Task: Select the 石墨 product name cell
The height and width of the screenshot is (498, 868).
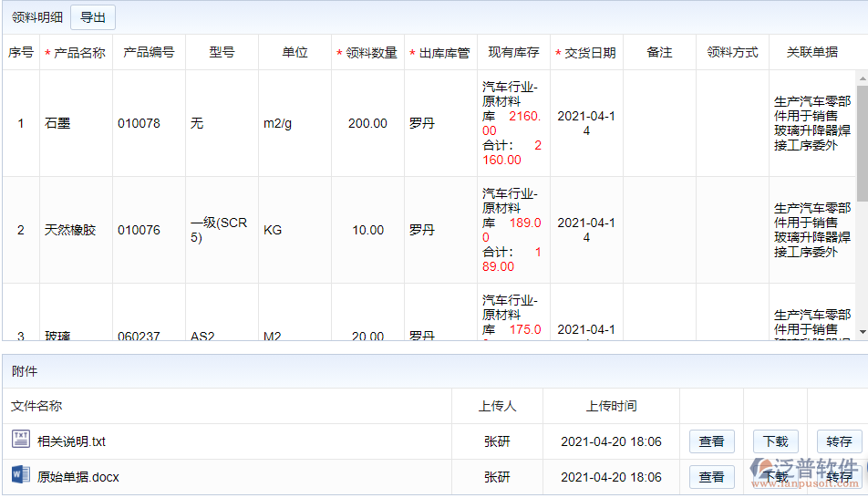Action: pyautogui.click(x=57, y=123)
